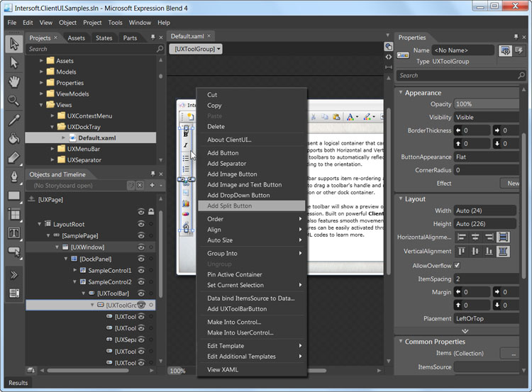The width and height of the screenshot is (532, 392).
Task: Select the TextBlock tool
Action: [x=14, y=233]
